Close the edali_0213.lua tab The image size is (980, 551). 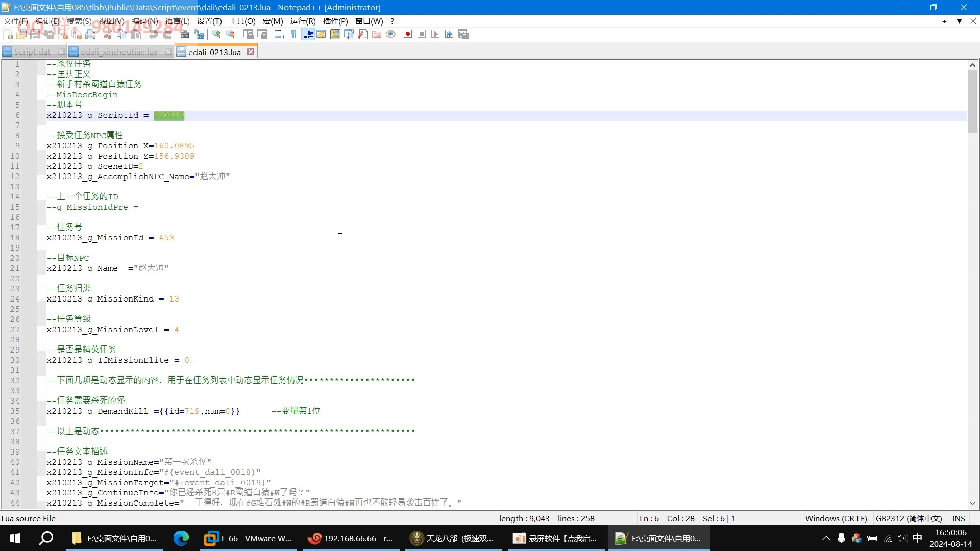click(251, 52)
